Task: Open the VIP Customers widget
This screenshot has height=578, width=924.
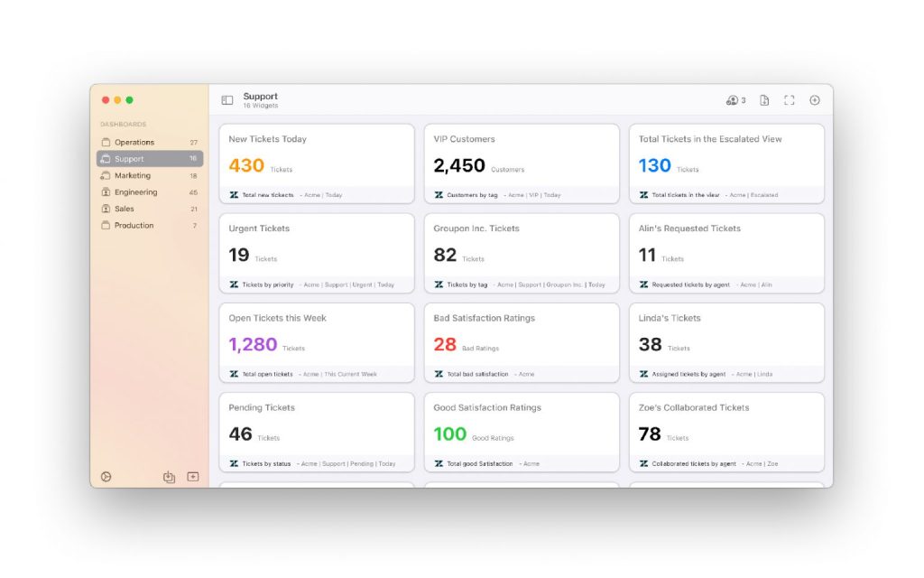Action: click(x=522, y=163)
